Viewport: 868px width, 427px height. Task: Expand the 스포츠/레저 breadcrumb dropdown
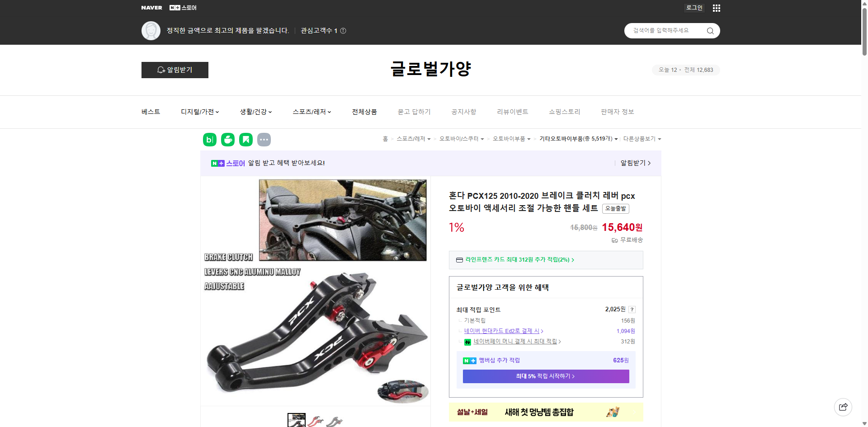click(x=429, y=139)
